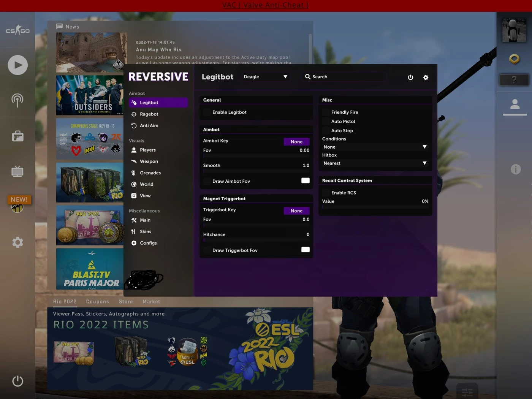The width and height of the screenshot is (532, 399).
Task: Click the Search input field
Action: [x=344, y=77]
